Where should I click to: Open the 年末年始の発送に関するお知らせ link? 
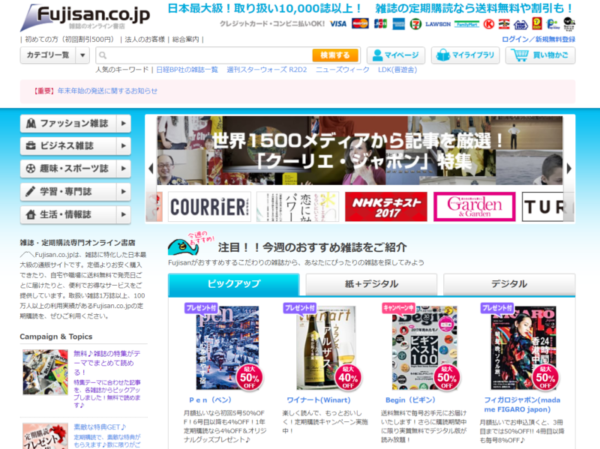[108, 91]
